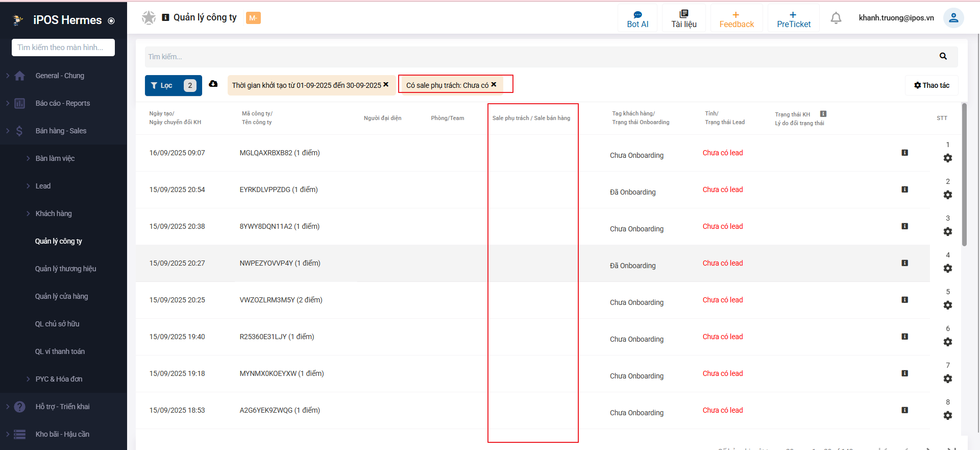Create a new PreTicket
This screenshot has height=450, width=980.
794,19
